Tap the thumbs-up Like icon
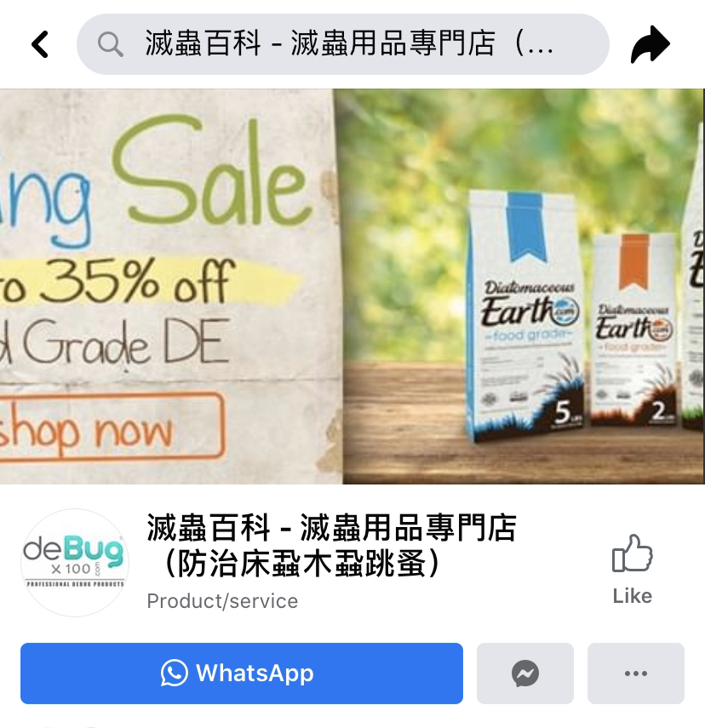This screenshot has width=705, height=728. tap(632, 553)
